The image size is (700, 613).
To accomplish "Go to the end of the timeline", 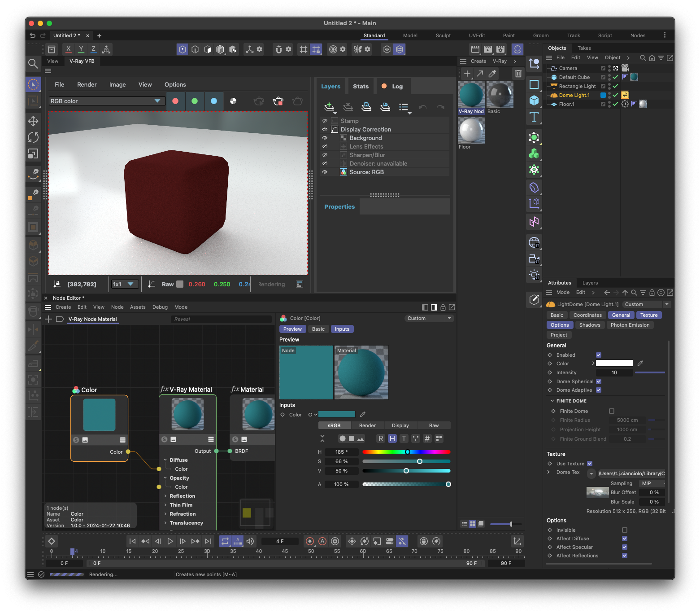I will tap(208, 541).
